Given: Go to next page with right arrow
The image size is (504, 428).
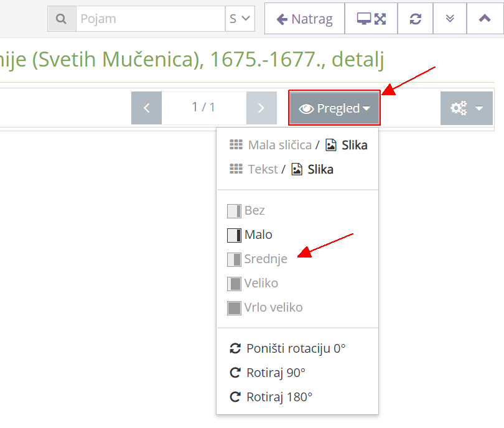Looking at the screenshot, I should 261,108.
